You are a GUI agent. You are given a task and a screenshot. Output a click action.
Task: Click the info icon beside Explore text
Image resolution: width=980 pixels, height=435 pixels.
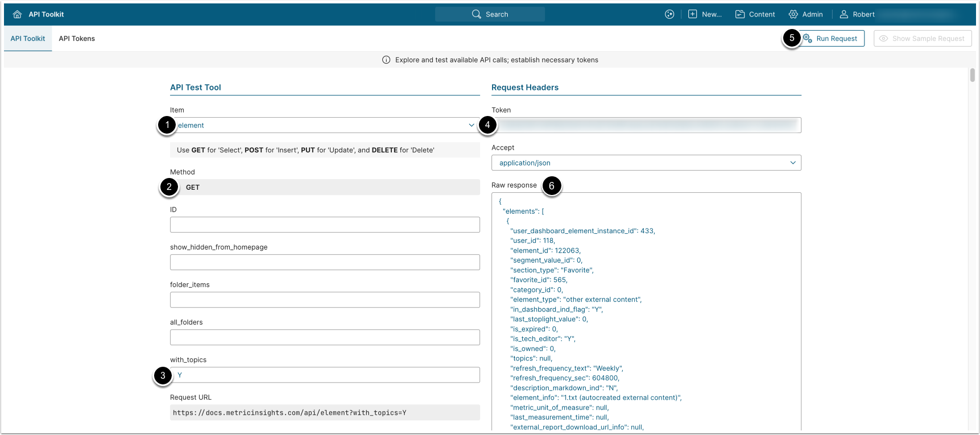click(x=386, y=60)
